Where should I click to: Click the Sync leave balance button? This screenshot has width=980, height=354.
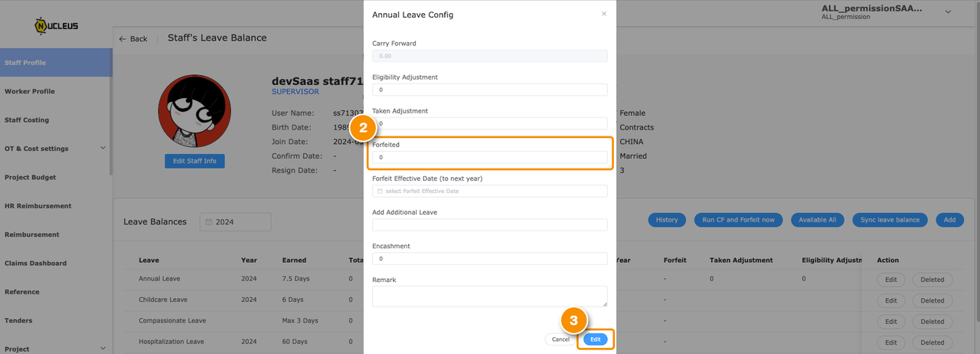[x=890, y=220]
